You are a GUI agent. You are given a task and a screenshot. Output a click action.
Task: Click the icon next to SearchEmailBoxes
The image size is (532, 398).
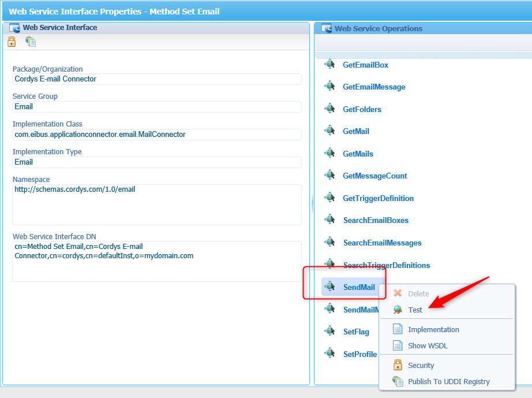coord(330,220)
